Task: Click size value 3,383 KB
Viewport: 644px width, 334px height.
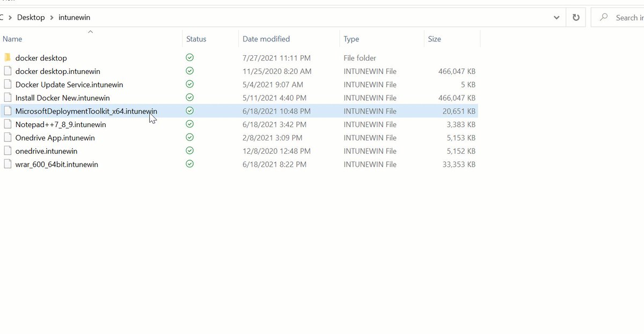Action: tap(461, 124)
